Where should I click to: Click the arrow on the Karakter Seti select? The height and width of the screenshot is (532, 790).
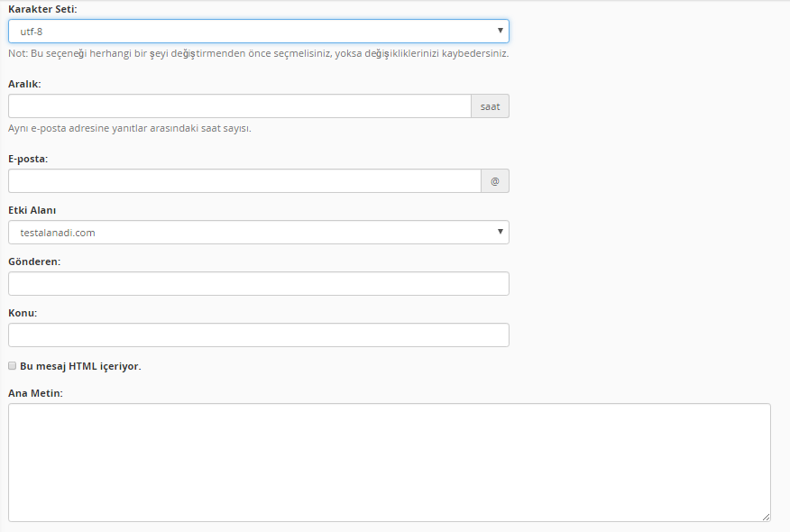[500, 32]
